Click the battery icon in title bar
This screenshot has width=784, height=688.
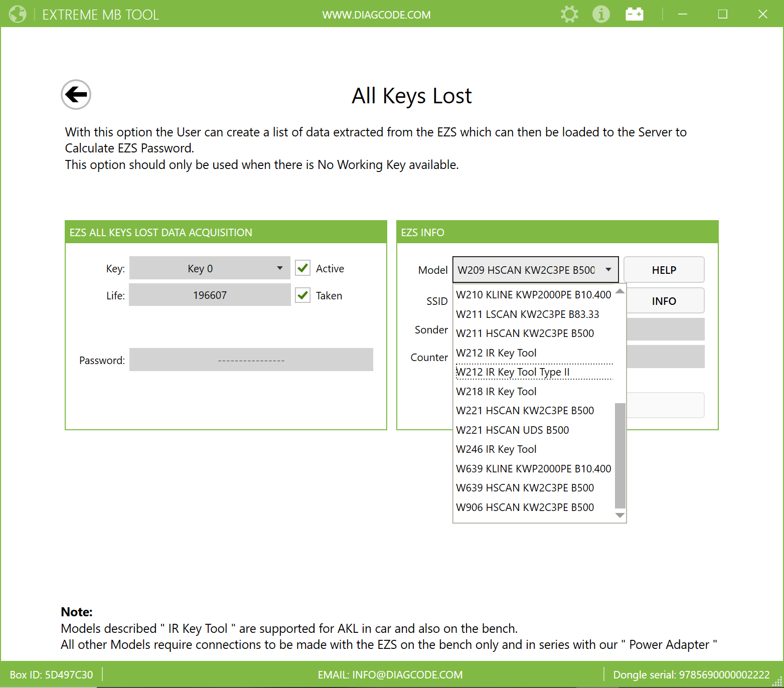635,14
